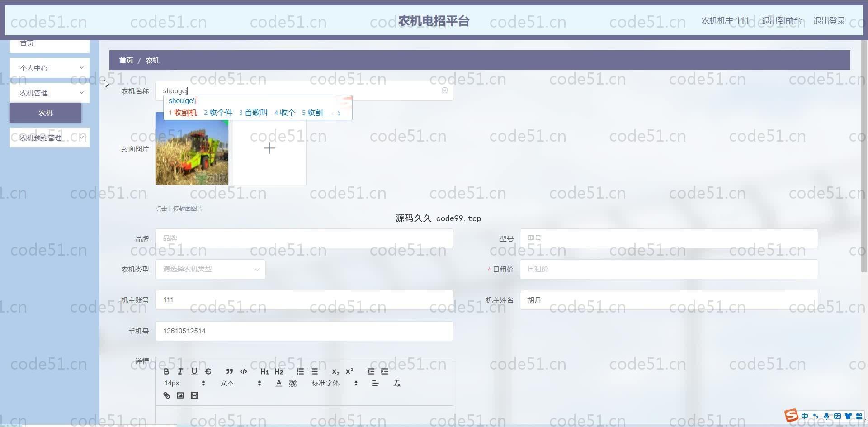This screenshot has width=868, height=427.
Task: Open the Sogou soft keyboard
Action: tap(837, 416)
